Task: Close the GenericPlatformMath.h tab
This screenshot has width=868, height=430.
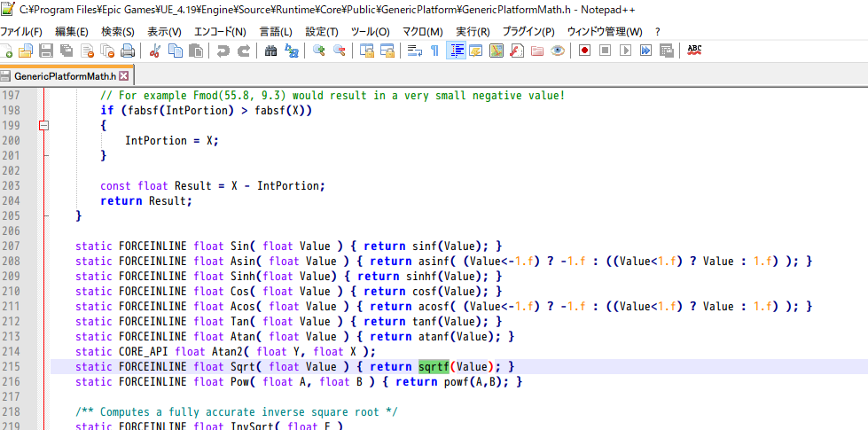Action: click(x=123, y=76)
